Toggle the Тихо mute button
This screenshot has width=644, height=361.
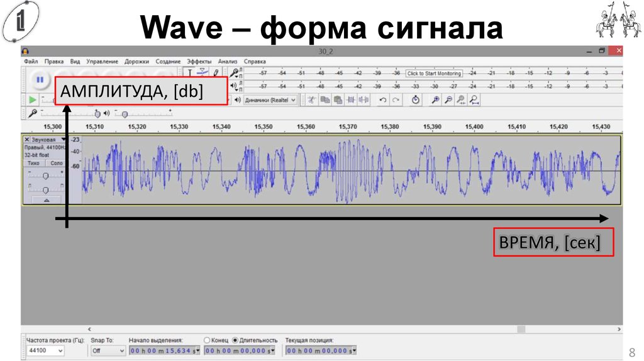33,163
